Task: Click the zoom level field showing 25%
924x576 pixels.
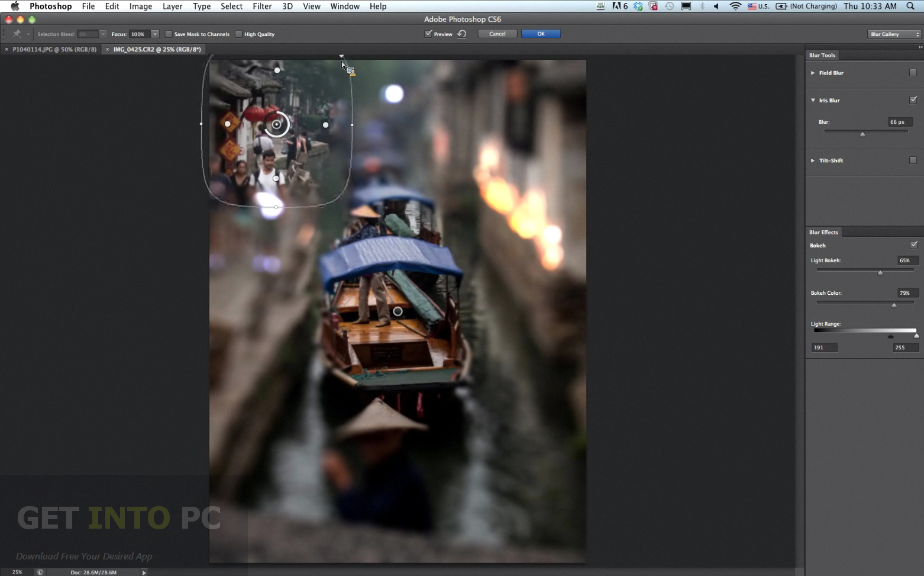Action: tap(17, 572)
